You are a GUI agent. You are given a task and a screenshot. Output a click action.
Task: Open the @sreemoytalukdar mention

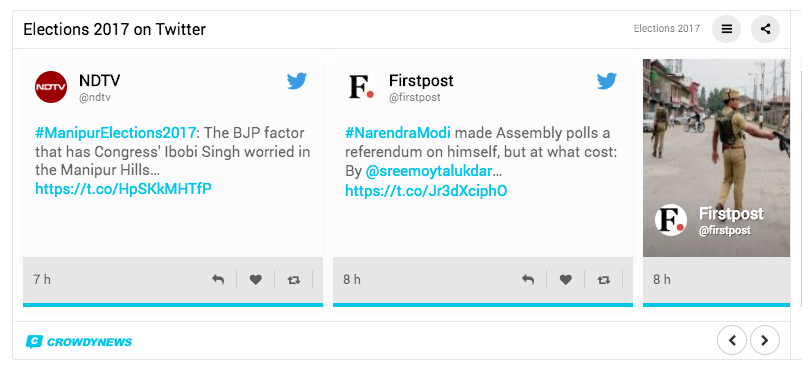[x=429, y=171]
